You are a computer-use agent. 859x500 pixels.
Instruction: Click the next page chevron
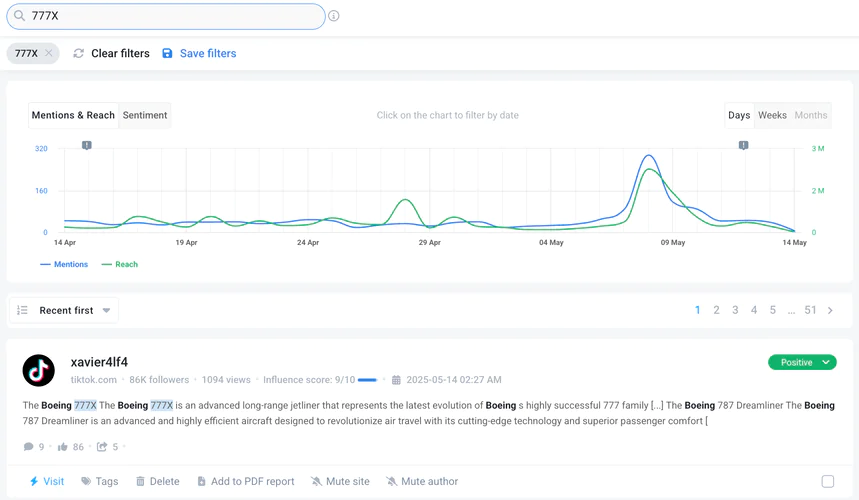tap(831, 311)
